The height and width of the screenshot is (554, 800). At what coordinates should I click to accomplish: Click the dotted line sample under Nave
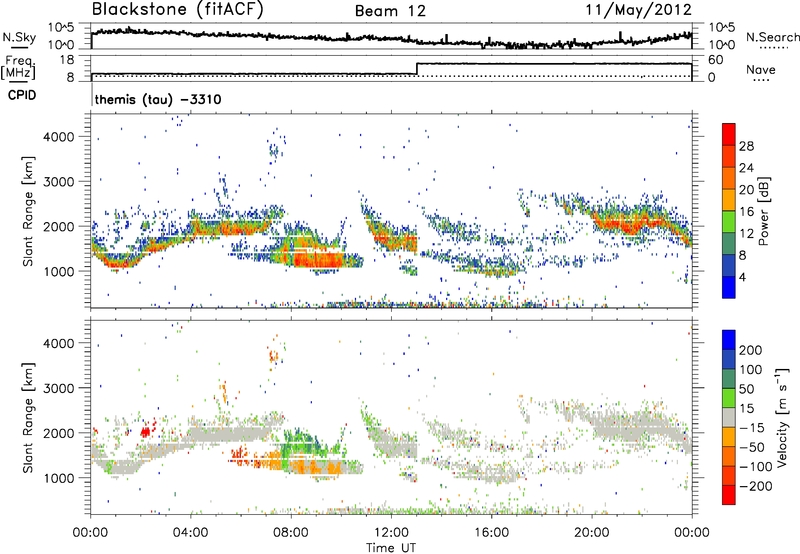(x=761, y=80)
